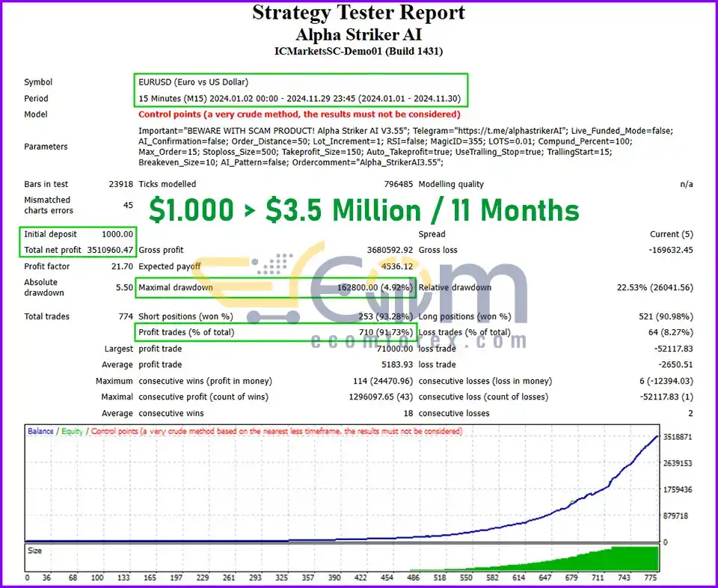Click the "Relative drawdown" label
This screenshot has width=718, height=588.
click(455, 287)
